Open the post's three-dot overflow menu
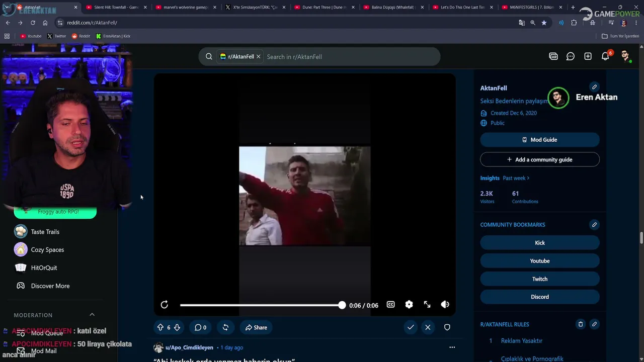This screenshot has width=644, height=362. 452,347
